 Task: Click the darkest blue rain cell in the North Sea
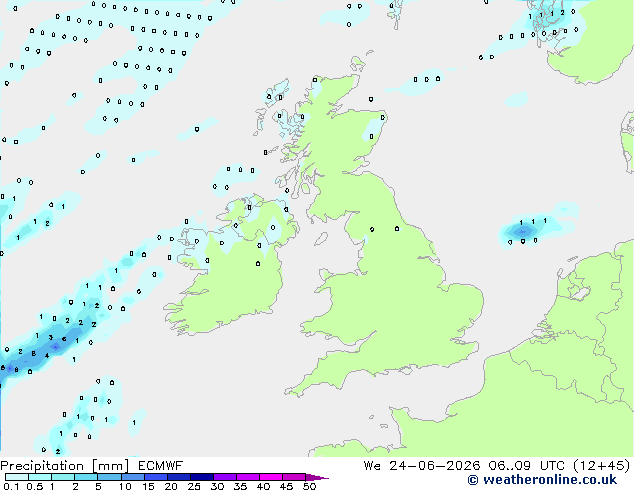tap(522, 232)
